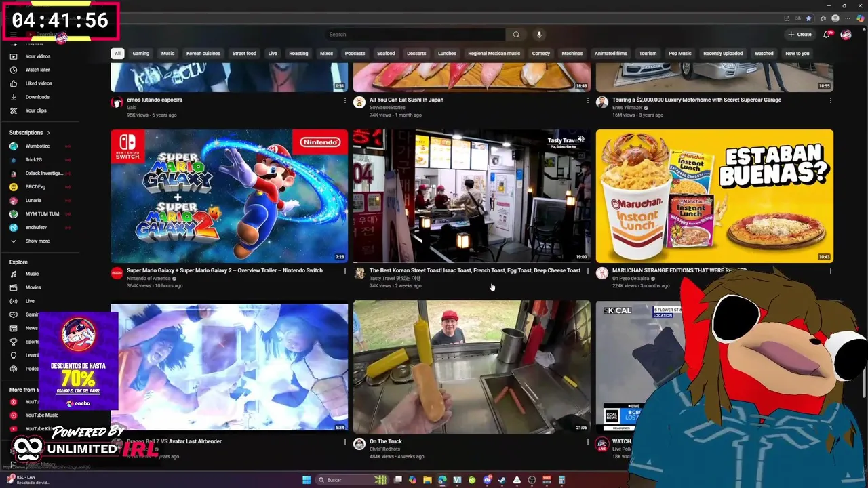Select the New to you chip
The image size is (868, 488).
coord(797,53)
